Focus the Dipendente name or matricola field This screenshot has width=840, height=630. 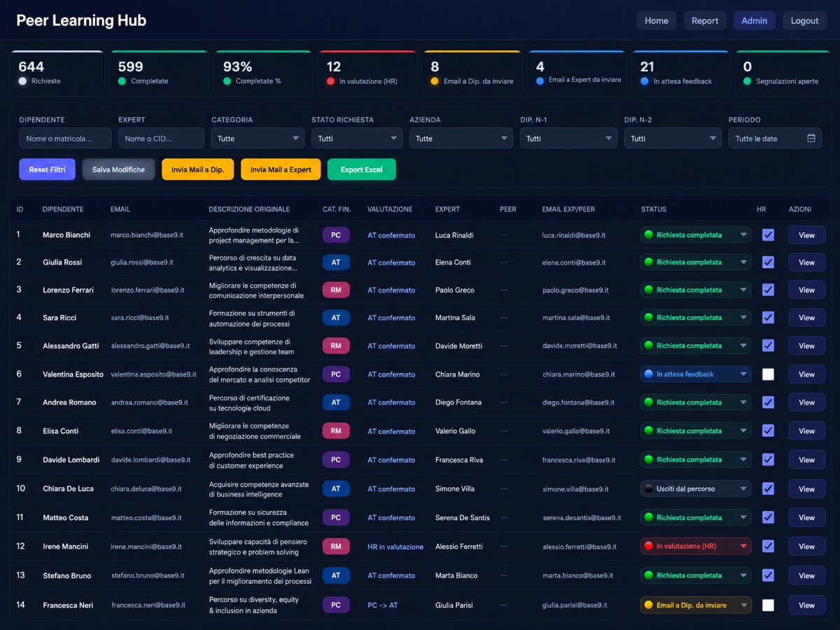point(65,139)
